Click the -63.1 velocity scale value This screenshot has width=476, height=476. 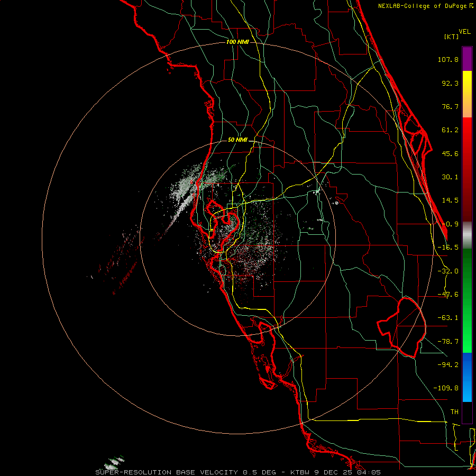[448, 318]
